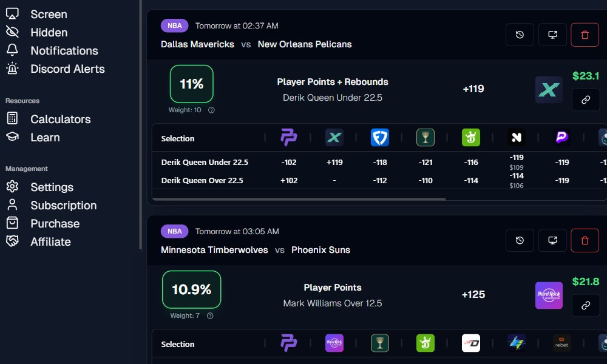Open bet history for the Mavericks vs Pelicans card

coord(520,35)
